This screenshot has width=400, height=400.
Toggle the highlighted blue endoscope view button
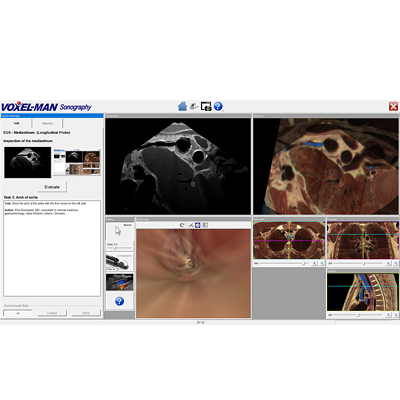pyautogui.click(x=198, y=225)
